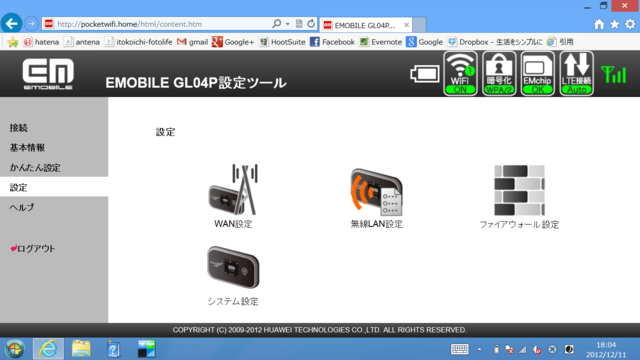This screenshot has height=360, width=640.
Task: Open the Google bookmark
Action: point(424,42)
